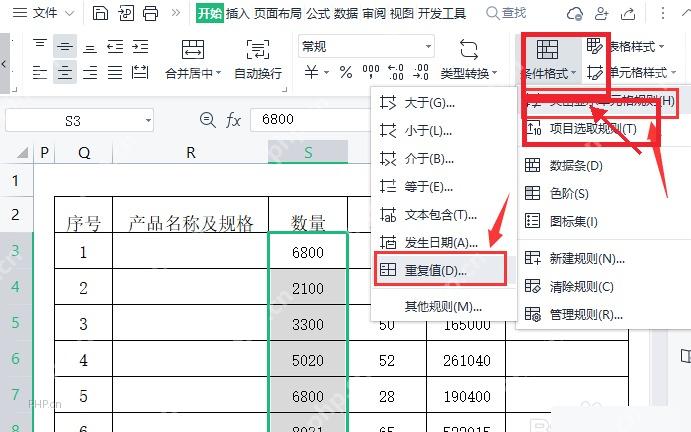Choose 文本包含(T)... rule
Screen dimensions: 691x432
point(443,215)
